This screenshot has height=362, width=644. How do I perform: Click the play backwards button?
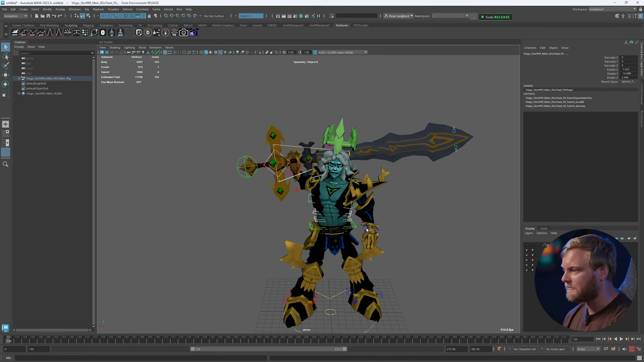(615, 339)
